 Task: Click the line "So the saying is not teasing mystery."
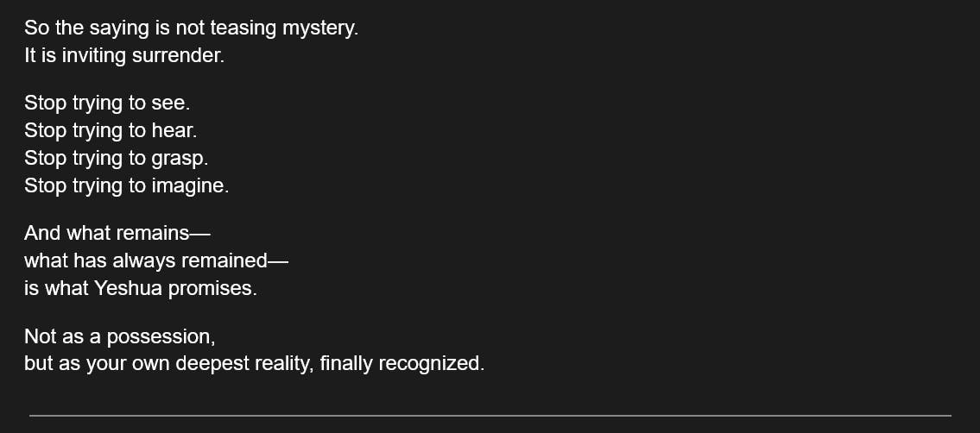[x=191, y=28]
